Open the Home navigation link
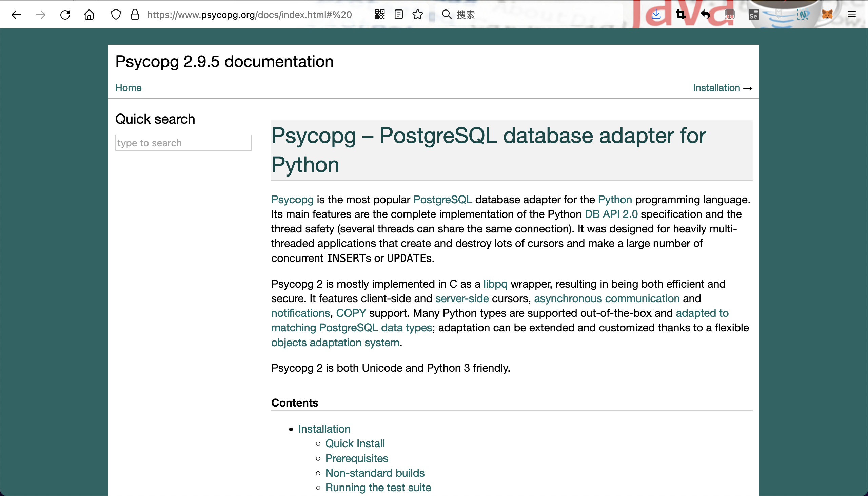Viewport: 868px width, 496px height. (128, 88)
